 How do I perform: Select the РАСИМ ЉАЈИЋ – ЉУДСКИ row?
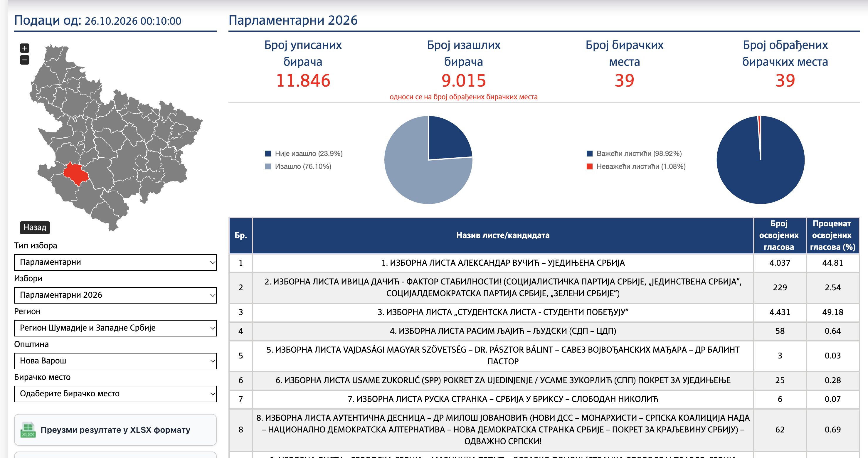point(544,331)
